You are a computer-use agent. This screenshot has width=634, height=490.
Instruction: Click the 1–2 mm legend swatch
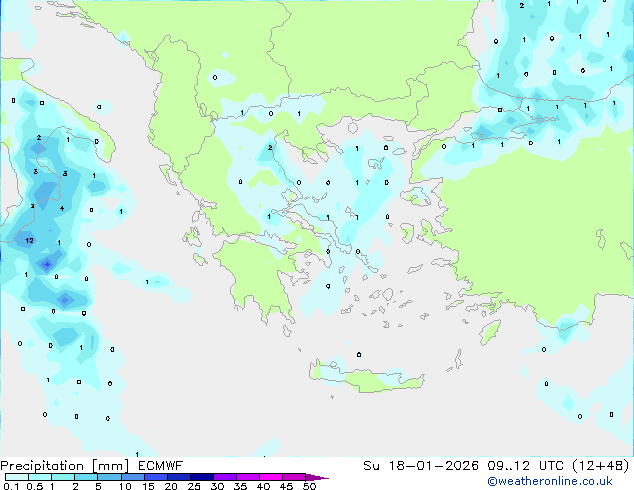click(x=63, y=477)
